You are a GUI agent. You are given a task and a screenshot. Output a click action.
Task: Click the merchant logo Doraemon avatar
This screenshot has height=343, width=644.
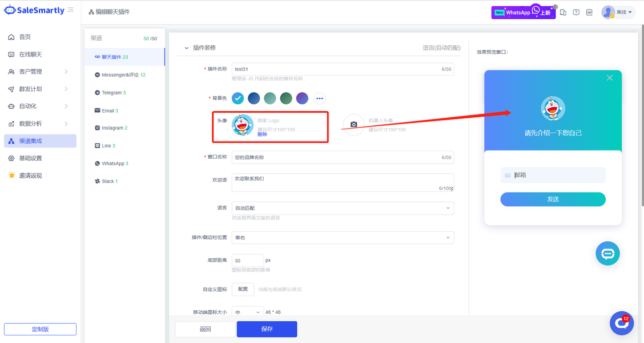tap(243, 125)
